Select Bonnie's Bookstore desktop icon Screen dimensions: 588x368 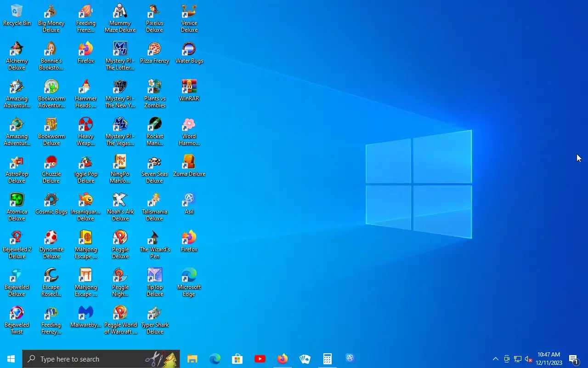(x=51, y=56)
